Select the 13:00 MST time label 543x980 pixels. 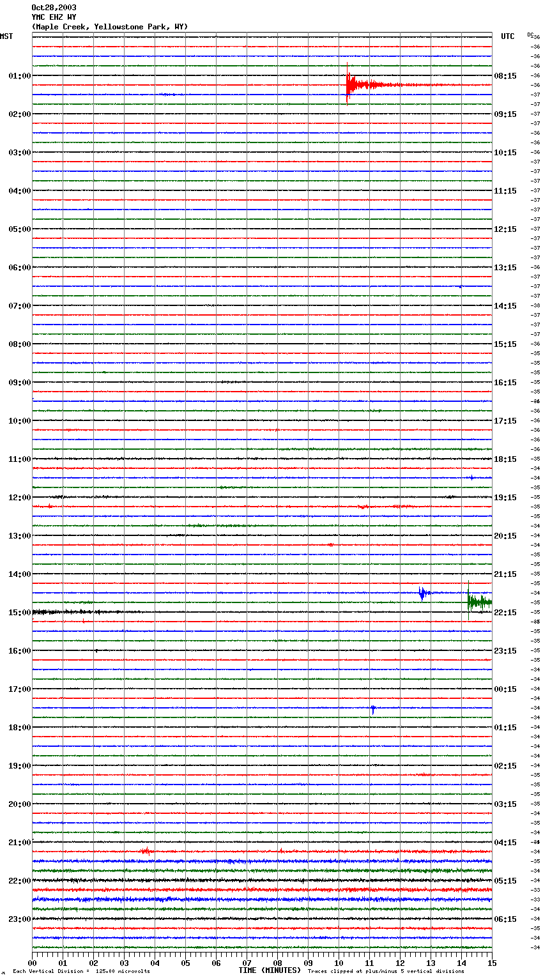(20, 536)
